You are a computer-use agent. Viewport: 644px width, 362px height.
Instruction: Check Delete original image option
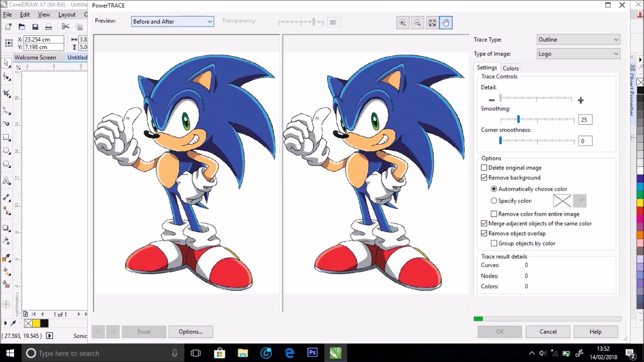coord(484,168)
